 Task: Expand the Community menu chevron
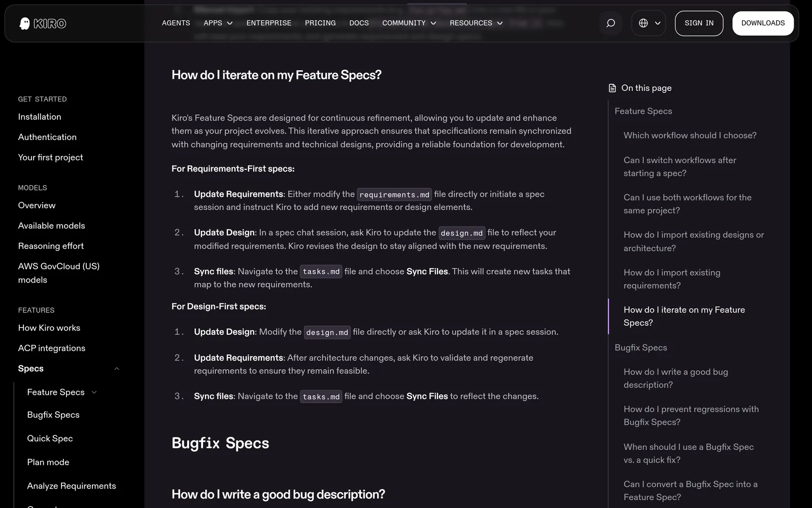click(433, 23)
